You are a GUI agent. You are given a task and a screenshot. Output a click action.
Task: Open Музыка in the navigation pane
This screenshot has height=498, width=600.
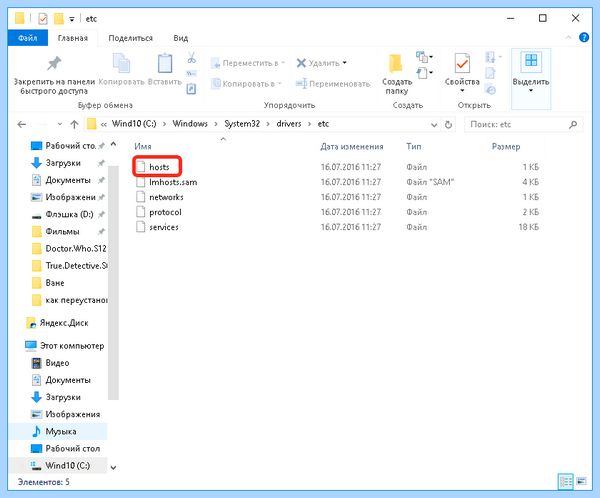point(61,431)
